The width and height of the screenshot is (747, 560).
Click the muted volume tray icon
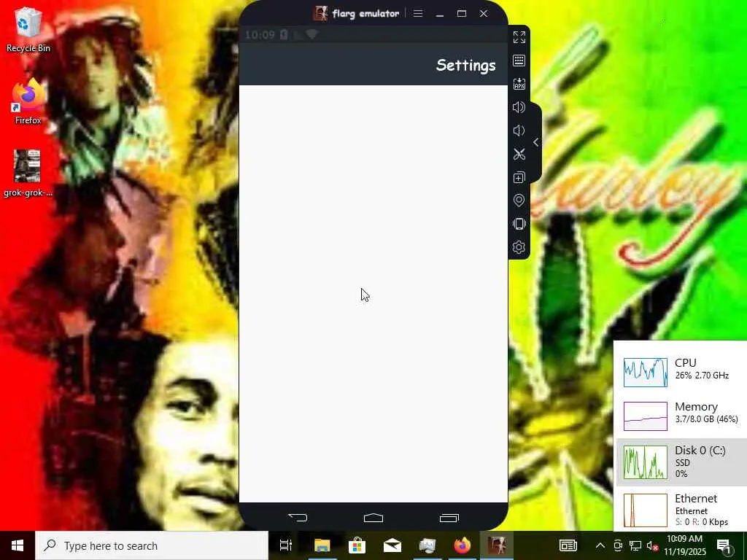click(x=652, y=545)
